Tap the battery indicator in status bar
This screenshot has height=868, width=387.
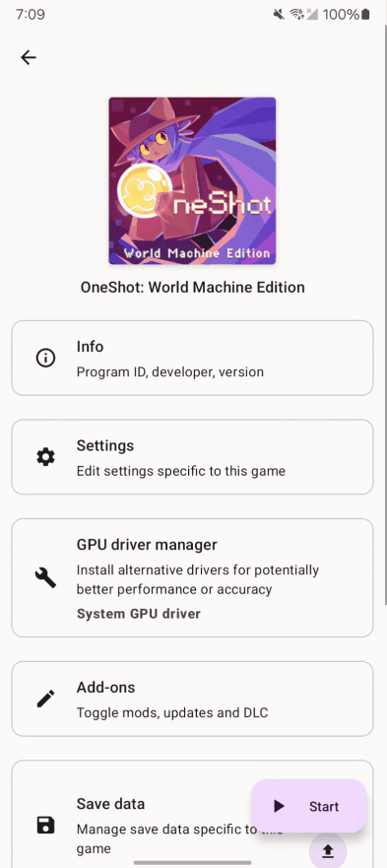[x=365, y=15]
